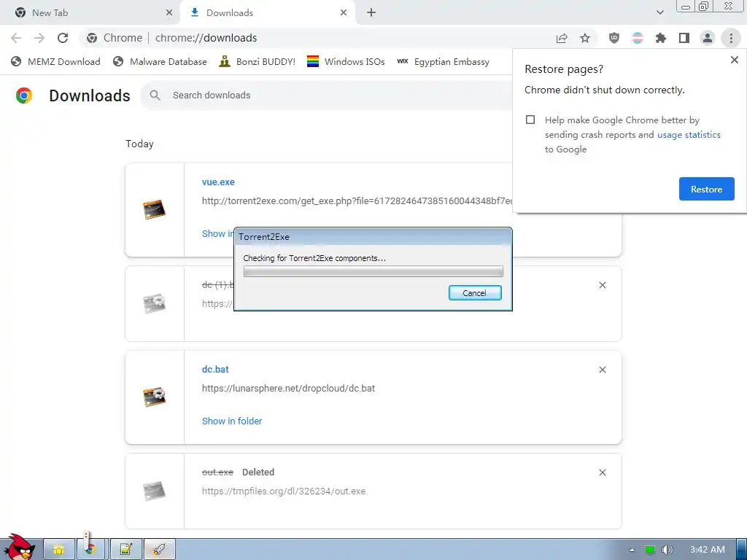Open the volume speaker tray icon

point(667,550)
